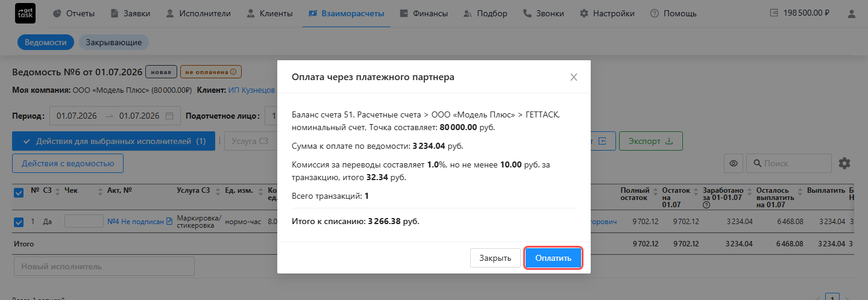
Task: Click 'Итого к списанию: 3 266.38 руб.'
Action: 355,221
